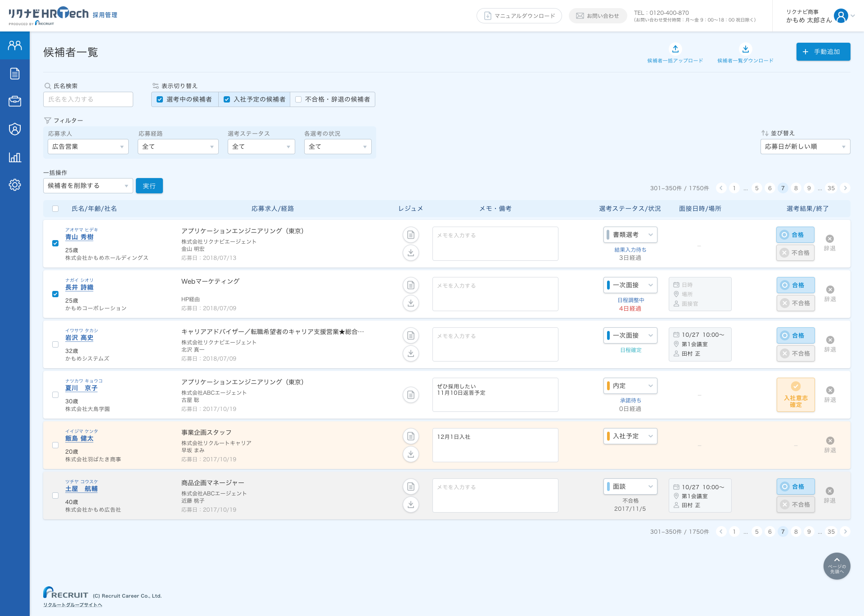Select 候補者を削除する from bulk actions
The width and height of the screenshot is (864, 616).
87,185
